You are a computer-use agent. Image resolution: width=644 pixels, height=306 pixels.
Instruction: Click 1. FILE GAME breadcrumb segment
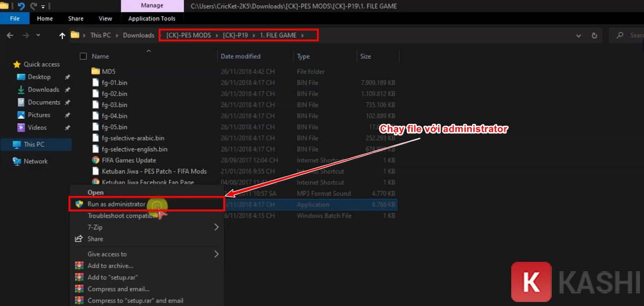point(278,35)
